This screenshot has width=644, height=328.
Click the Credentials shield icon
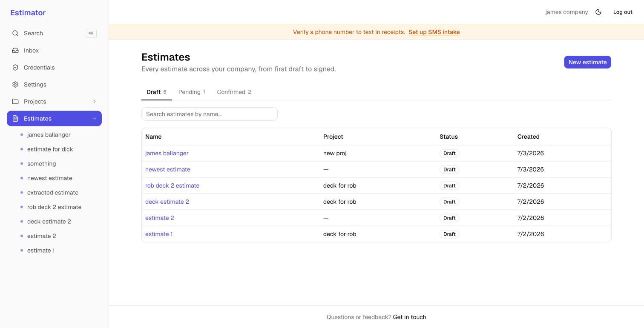15,67
